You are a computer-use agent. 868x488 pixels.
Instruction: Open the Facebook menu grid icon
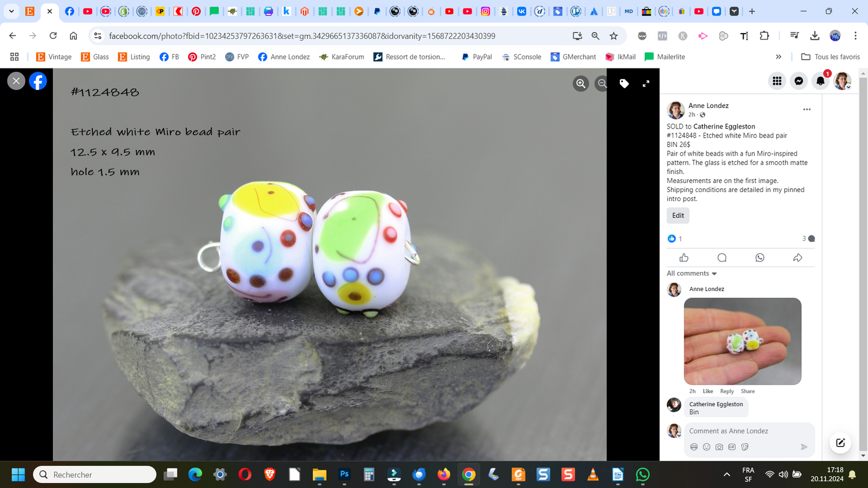point(777,80)
